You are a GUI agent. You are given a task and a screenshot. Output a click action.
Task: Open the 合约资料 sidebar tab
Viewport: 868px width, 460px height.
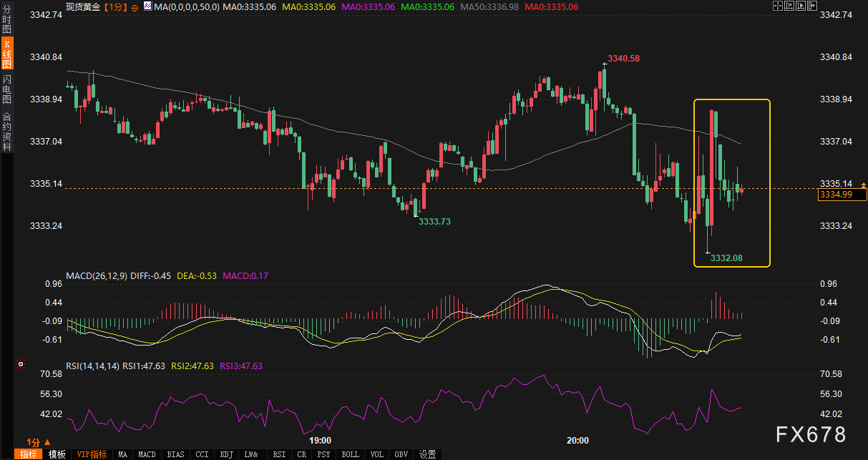(6, 132)
